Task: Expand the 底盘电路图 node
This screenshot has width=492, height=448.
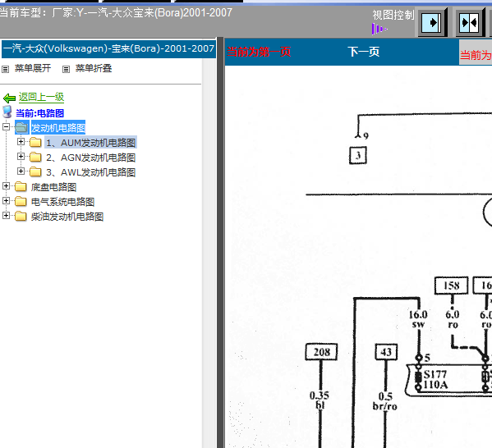Action: pyautogui.click(x=6, y=186)
